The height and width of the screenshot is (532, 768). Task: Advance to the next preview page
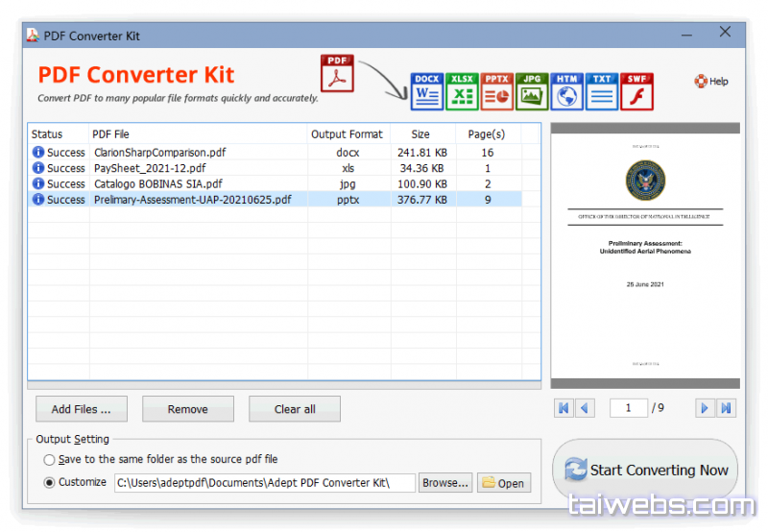click(705, 408)
